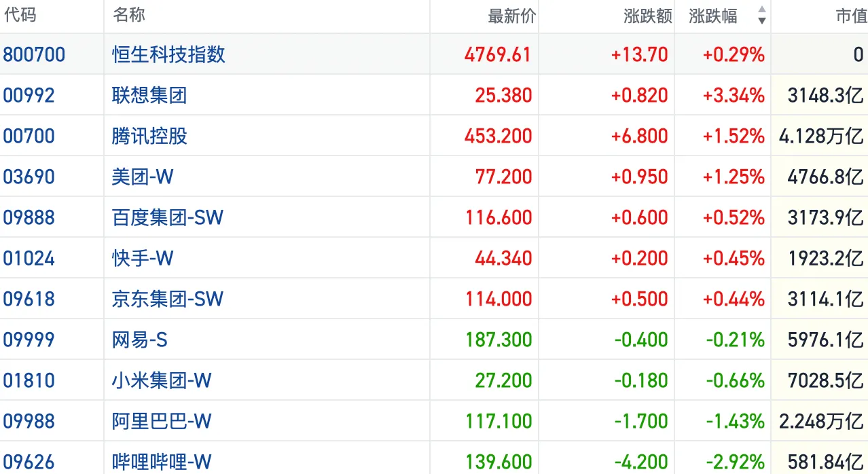Open 百度集团-SW stock name
Viewport: 868px width, 474px height.
click(168, 217)
